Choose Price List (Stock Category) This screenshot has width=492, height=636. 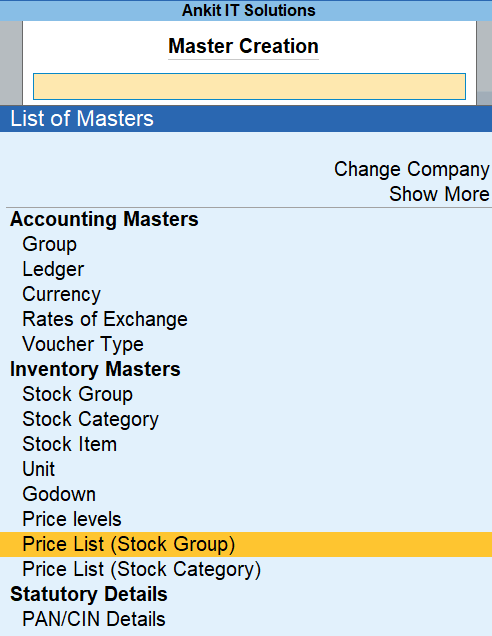point(142,569)
